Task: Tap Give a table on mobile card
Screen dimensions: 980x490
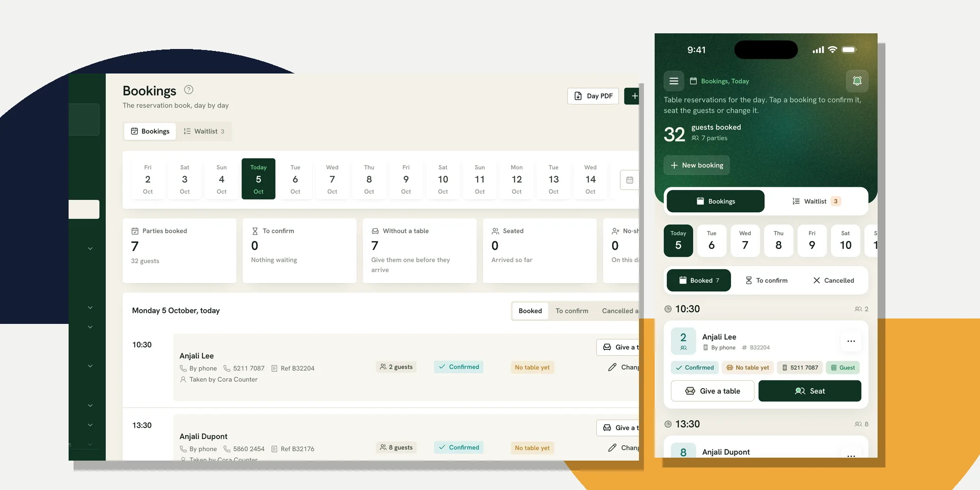Action: point(712,391)
